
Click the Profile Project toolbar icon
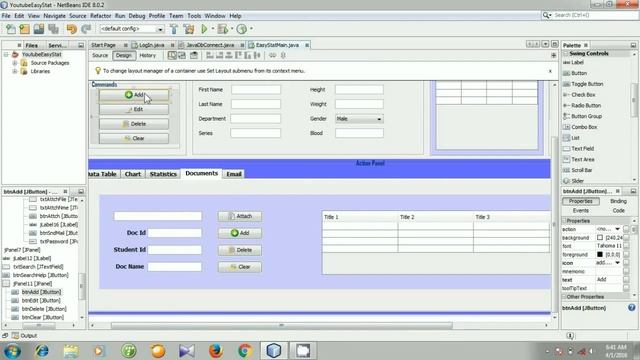pos(242,29)
